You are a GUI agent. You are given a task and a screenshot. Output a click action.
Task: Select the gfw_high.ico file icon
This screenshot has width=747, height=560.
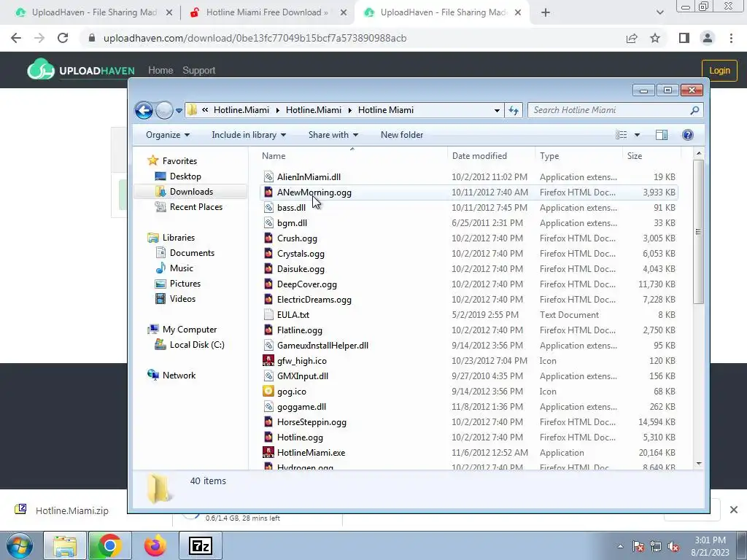[x=268, y=360]
